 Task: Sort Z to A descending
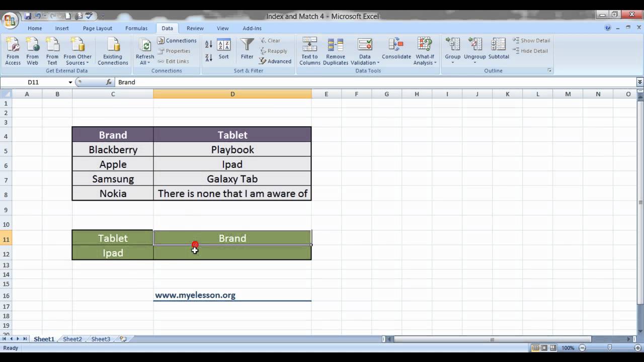(x=209, y=58)
